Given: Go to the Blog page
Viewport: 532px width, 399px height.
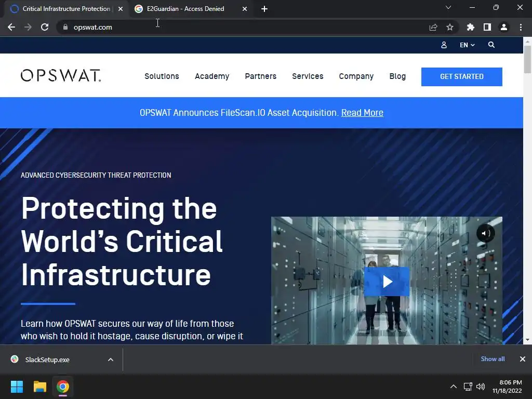Looking at the screenshot, I should [397, 76].
